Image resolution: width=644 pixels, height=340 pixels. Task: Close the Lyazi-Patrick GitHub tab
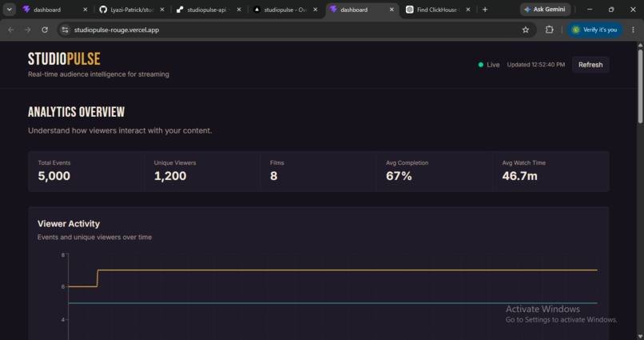[x=162, y=10]
